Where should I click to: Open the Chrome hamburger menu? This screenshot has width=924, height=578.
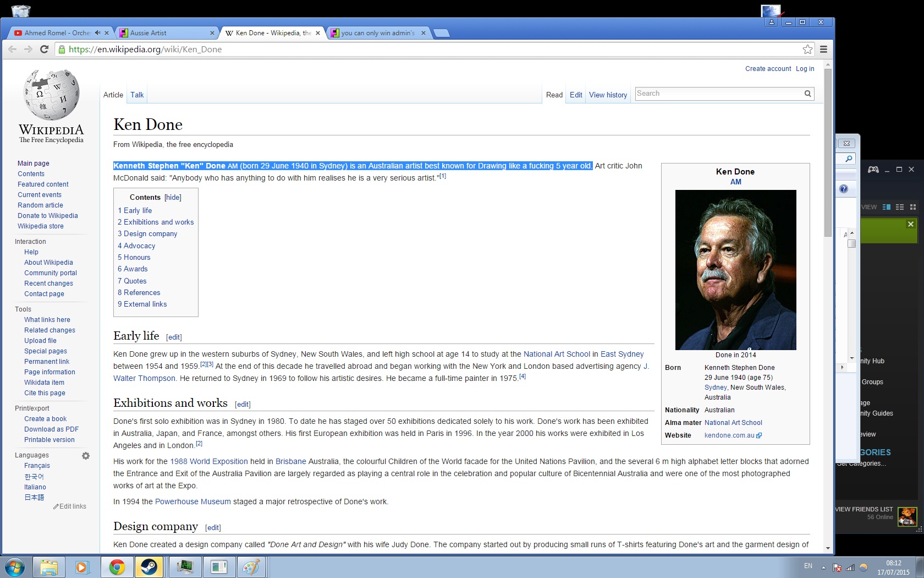coord(823,50)
